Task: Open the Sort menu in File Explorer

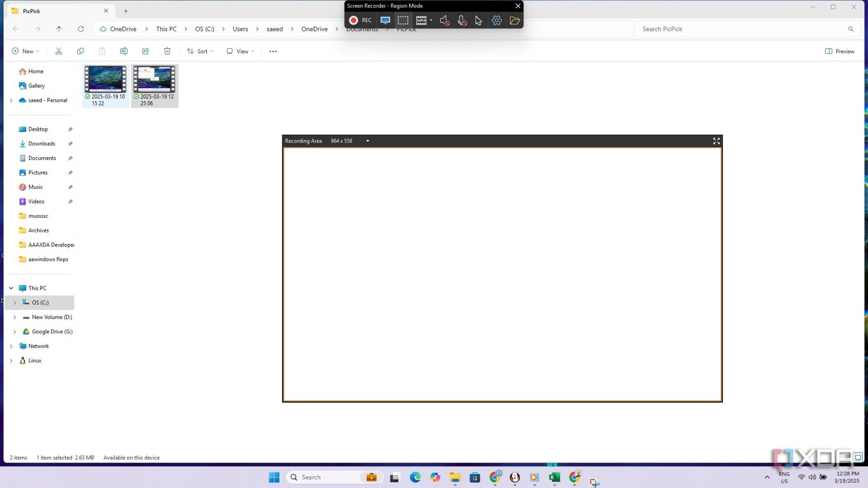Action: [200, 51]
